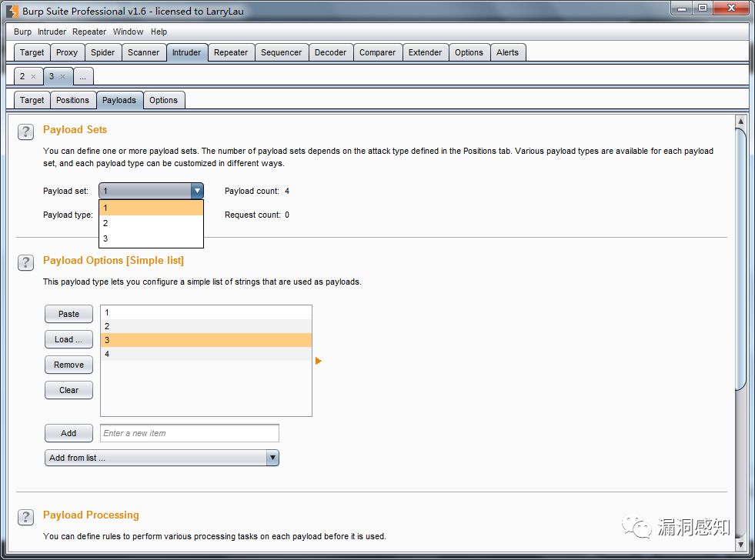Expand the Payload set dropdown arrow
The width and height of the screenshot is (755, 560).
coord(197,191)
